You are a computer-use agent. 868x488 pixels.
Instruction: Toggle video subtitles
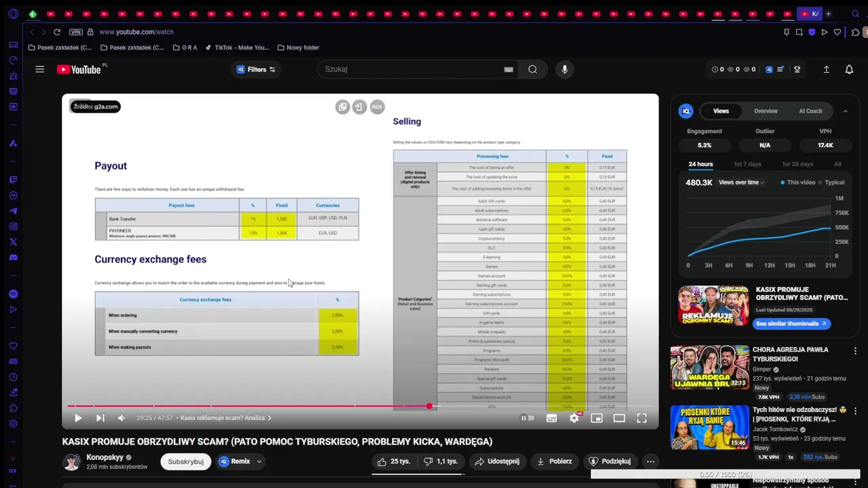click(x=551, y=418)
